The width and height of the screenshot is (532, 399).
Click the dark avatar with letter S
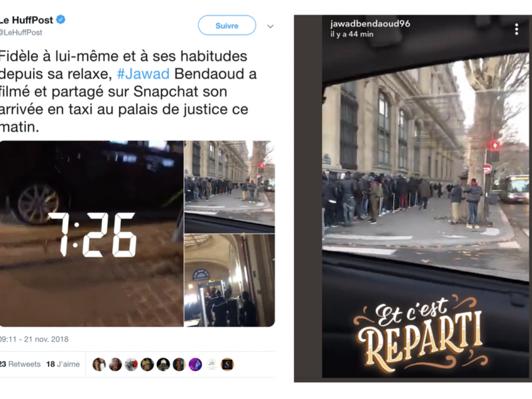pyautogui.click(x=227, y=364)
